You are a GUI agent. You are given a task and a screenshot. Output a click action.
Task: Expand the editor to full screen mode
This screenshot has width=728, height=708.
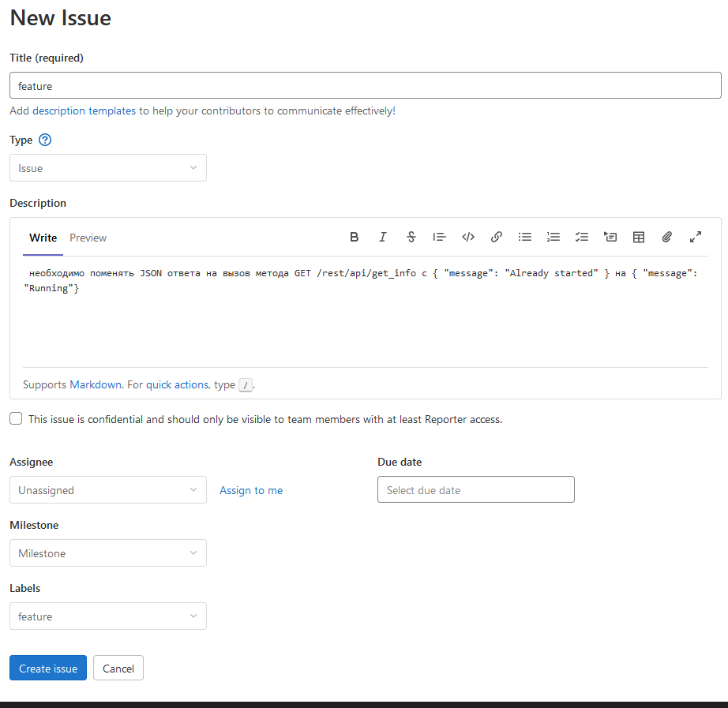tap(695, 237)
